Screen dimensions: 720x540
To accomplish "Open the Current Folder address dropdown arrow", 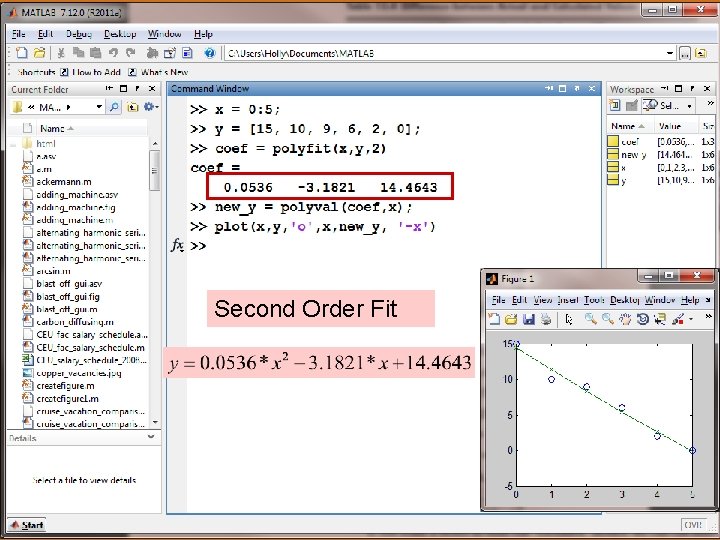I will click(99, 107).
